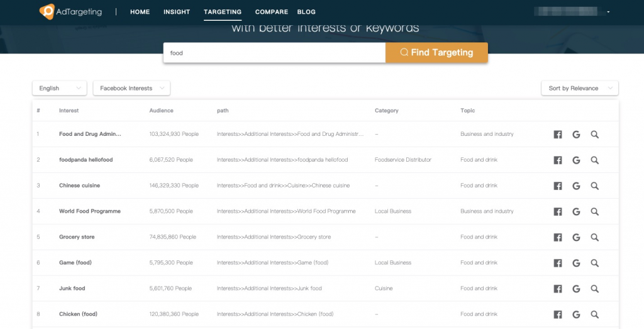The height and width of the screenshot is (329, 644).
Task: Open Google icon in Game (food) row
Action: (x=576, y=263)
